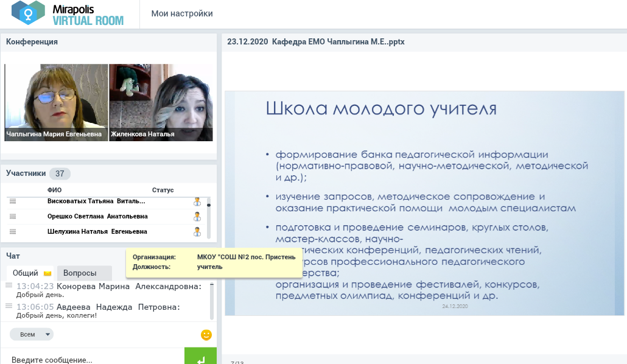Click status icon of Орешко Светлана Анатольевна
Viewport: 627px width, 364px height.
(197, 217)
